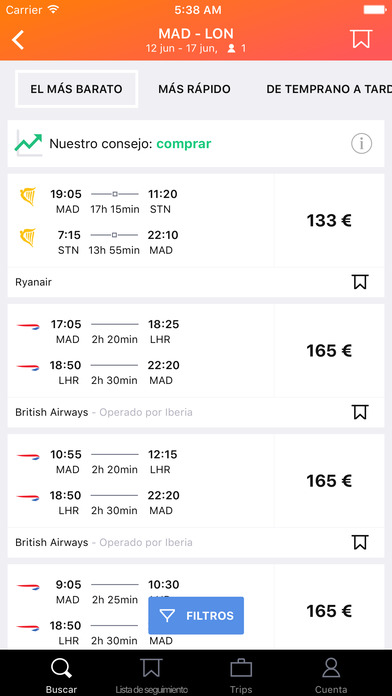
Task: Tap the MAD - LON route title
Action: point(196,34)
